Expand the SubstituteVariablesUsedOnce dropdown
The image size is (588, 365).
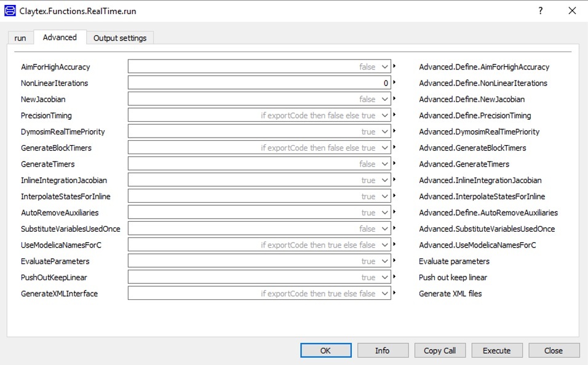tap(385, 229)
